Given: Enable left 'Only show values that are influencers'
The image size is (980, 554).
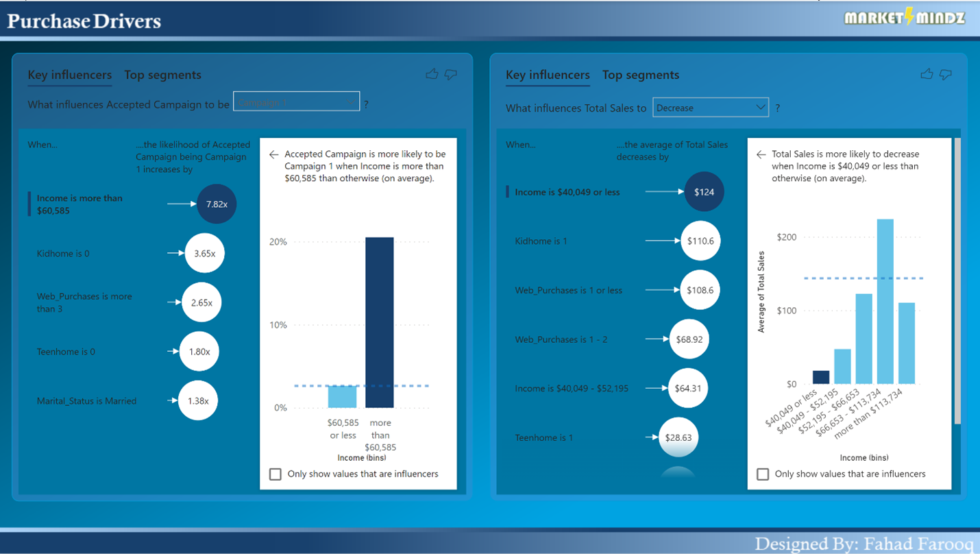Looking at the screenshot, I should click(x=275, y=474).
